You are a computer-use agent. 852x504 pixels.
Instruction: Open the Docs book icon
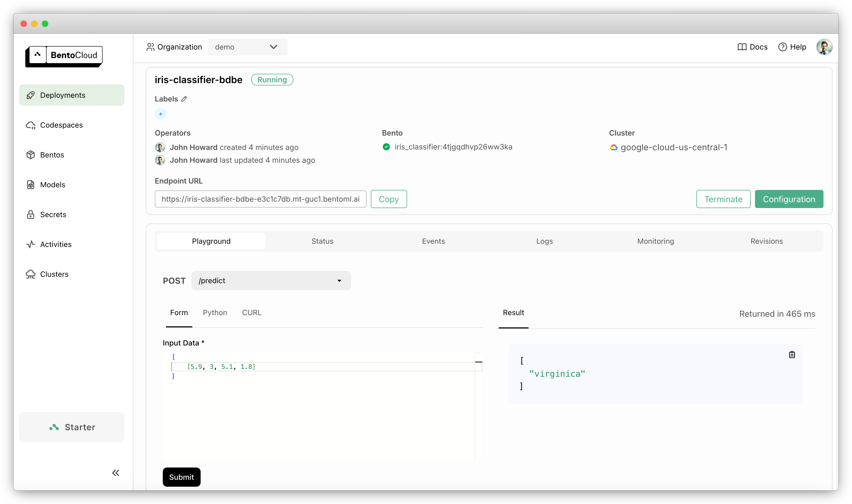tap(742, 47)
